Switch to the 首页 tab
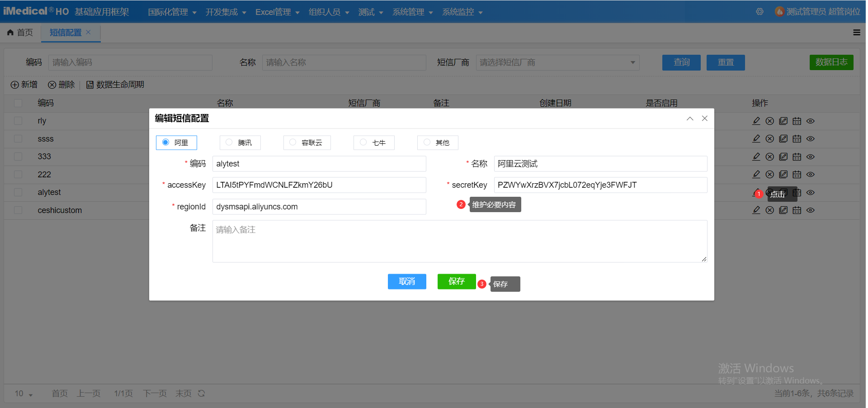 [20, 33]
